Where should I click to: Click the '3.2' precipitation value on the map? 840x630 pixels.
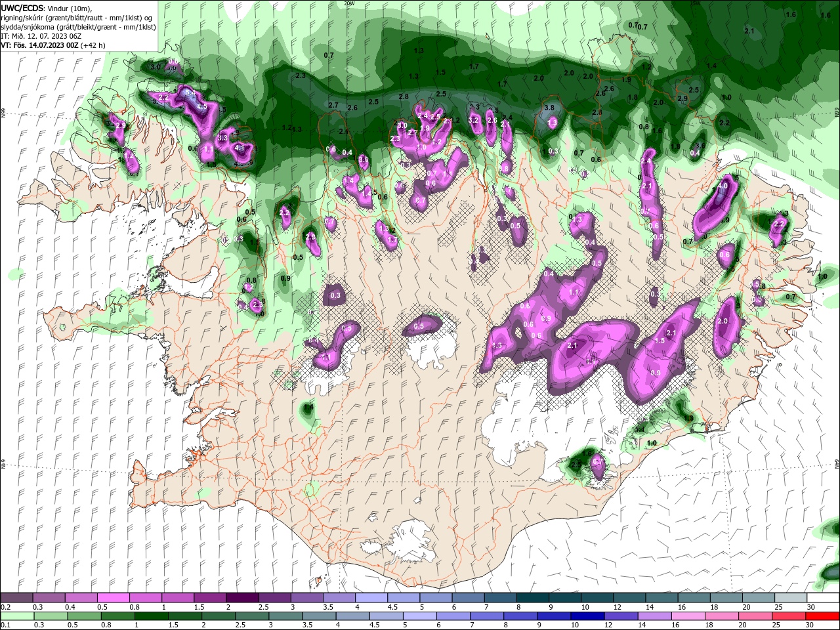click(473, 120)
